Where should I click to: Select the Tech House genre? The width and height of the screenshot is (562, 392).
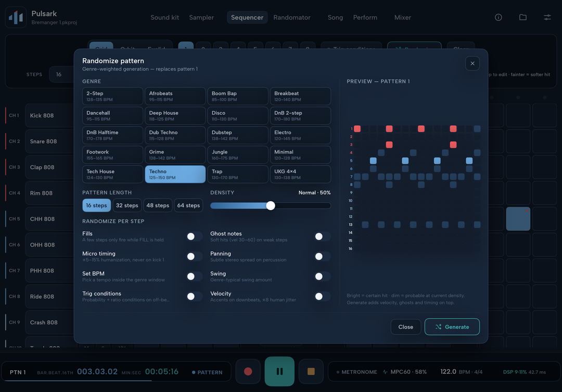pyautogui.click(x=112, y=174)
